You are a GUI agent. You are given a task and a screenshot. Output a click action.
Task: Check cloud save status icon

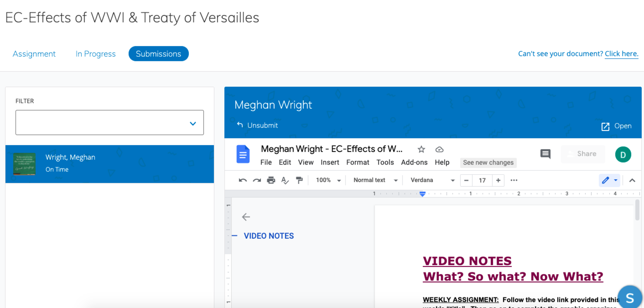click(439, 149)
